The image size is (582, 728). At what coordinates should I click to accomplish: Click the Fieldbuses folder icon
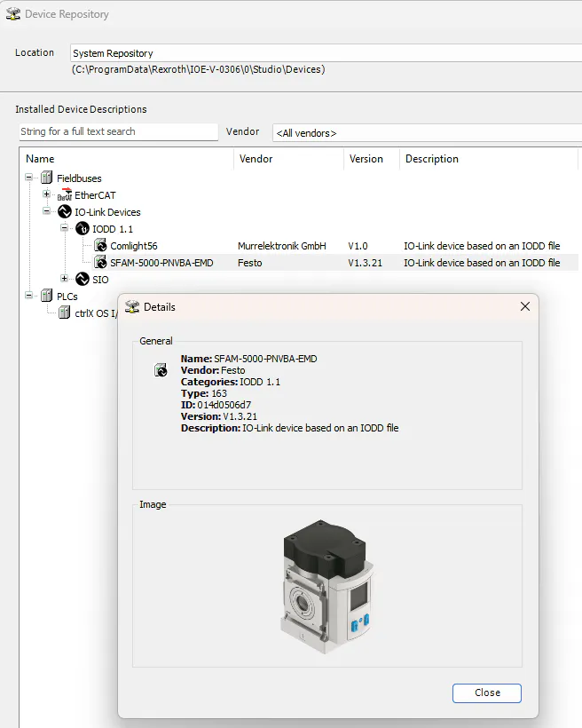pos(46,178)
